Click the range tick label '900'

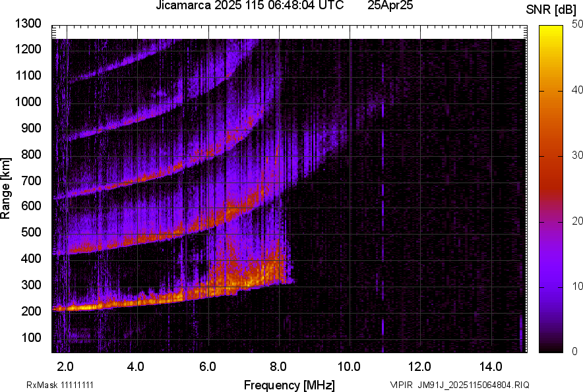tap(31, 128)
